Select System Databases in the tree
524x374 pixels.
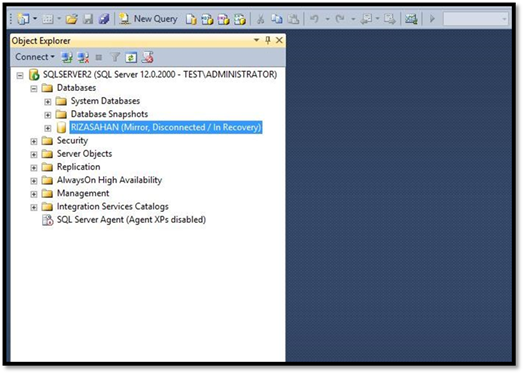105,101
